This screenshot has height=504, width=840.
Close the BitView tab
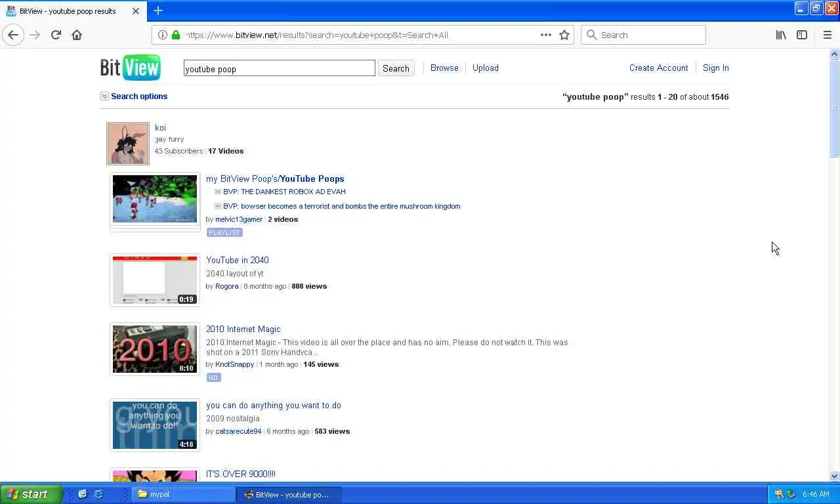[x=136, y=11]
